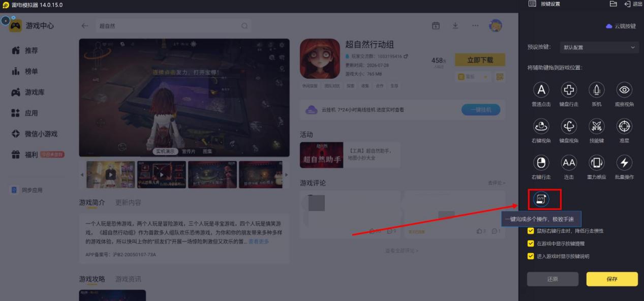Click the search field containing 超自然
This screenshot has width=644, height=301.
(x=173, y=26)
